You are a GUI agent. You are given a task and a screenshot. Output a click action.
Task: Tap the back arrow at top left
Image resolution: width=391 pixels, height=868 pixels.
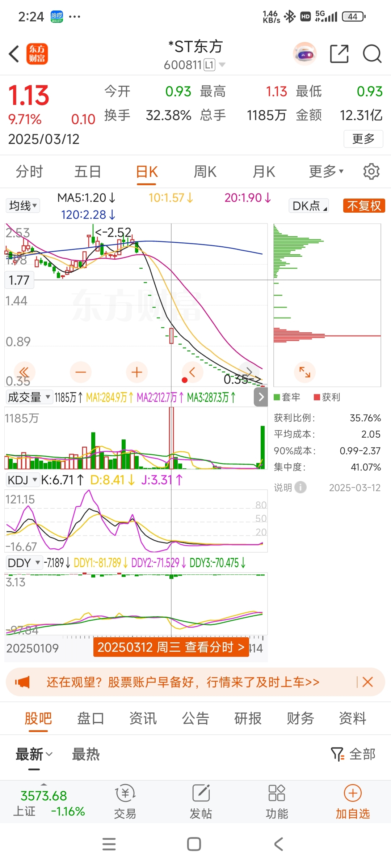[x=14, y=54]
